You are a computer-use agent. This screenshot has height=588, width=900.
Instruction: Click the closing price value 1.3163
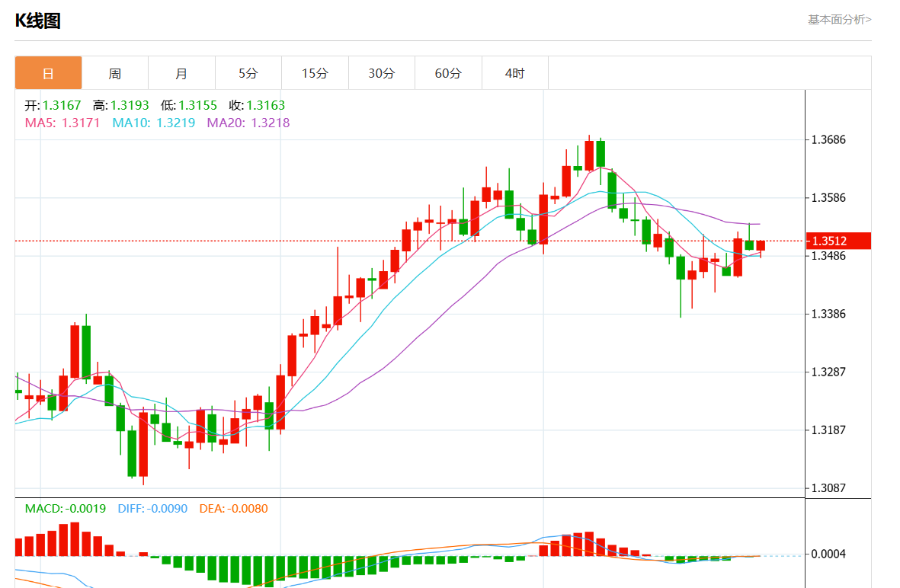point(266,106)
